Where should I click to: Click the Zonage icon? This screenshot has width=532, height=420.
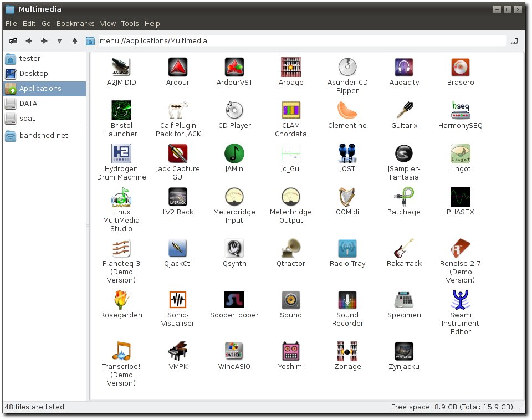(x=347, y=351)
